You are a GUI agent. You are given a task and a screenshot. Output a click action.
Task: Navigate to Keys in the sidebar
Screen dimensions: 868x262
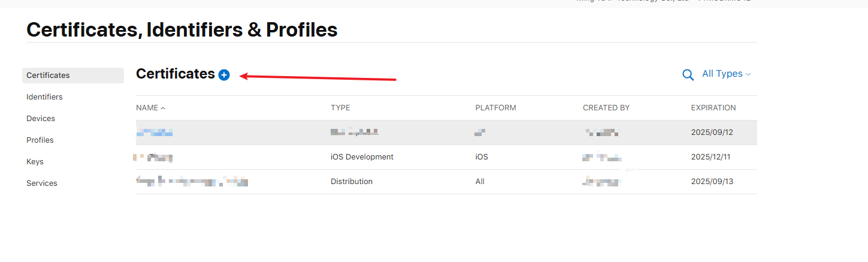click(35, 162)
